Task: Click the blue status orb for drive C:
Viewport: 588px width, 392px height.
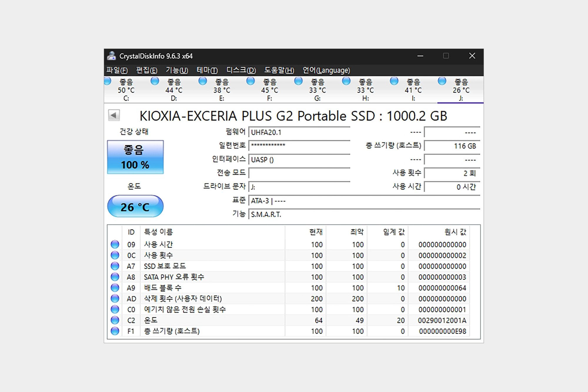Action: pyautogui.click(x=107, y=81)
